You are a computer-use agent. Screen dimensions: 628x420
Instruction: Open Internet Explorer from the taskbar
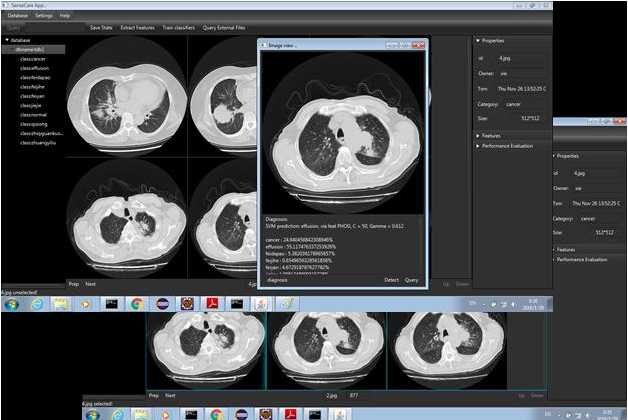tap(37, 304)
